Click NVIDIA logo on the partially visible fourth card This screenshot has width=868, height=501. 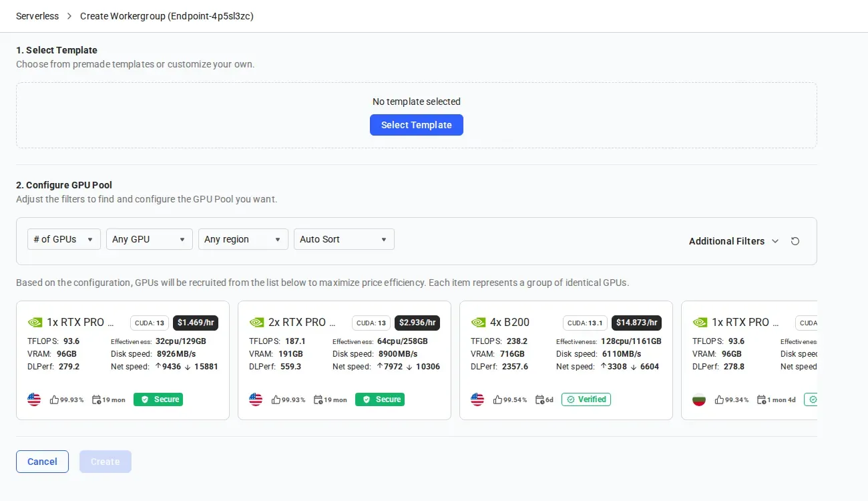(x=700, y=323)
